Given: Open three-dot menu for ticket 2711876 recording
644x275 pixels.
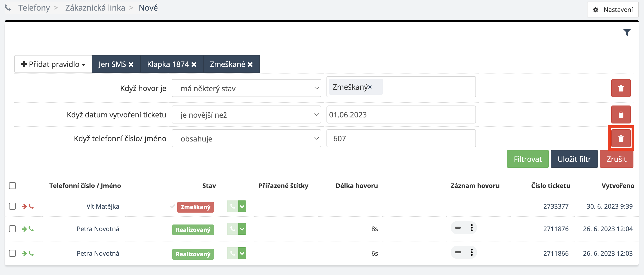Looking at the screenshot, I should coord(472,228).
